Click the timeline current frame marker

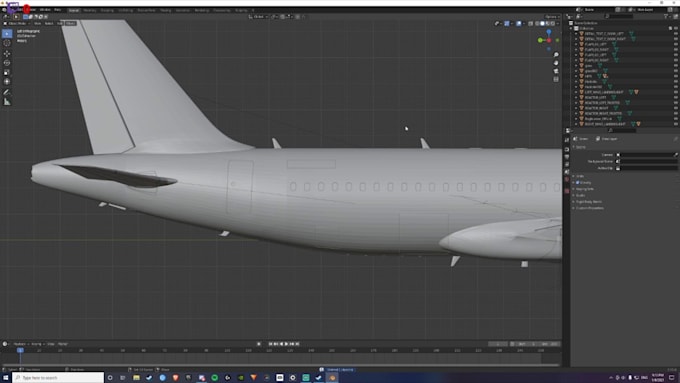pyautogui.click(x=20, y=350)
